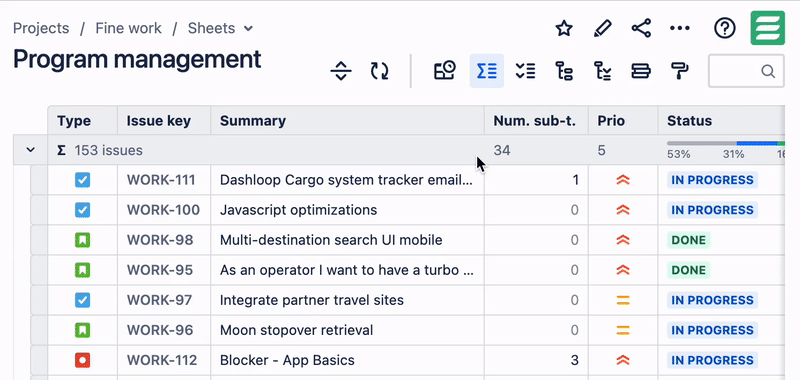Click IN PROGRESS status of WORK-100
The width and height of the screenshot is (800, 380).
tap(712, 210)
